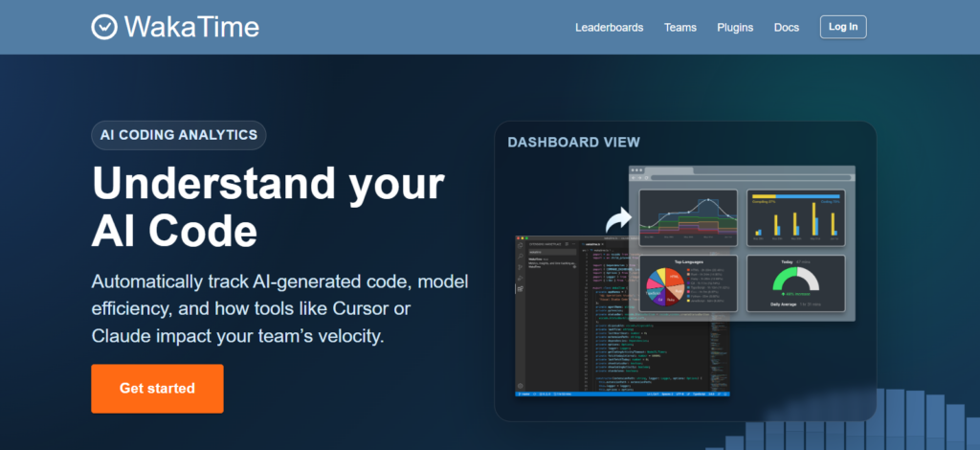Click the WakaTime clock logo icon
This screenshot has height=450, width=980.
(x=104, y=27)
